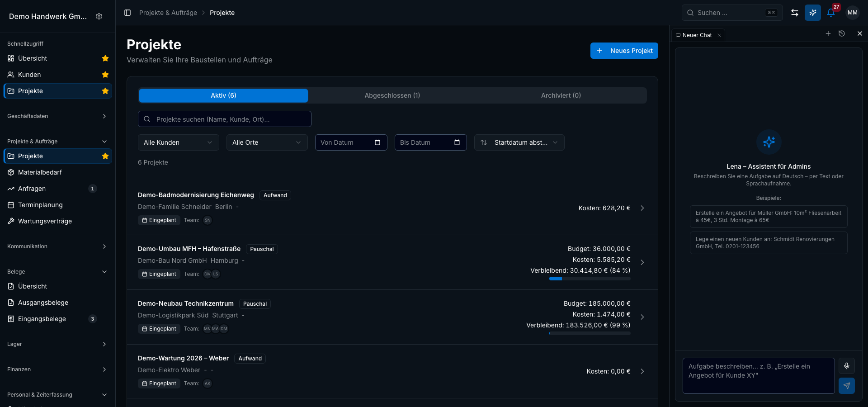Image resolution: width=868 pixels, height=407 pixels.
Task: Unfavorite Kunden star in Schnellzugriff
Action: pyautogui.click(x=105, y=75)
